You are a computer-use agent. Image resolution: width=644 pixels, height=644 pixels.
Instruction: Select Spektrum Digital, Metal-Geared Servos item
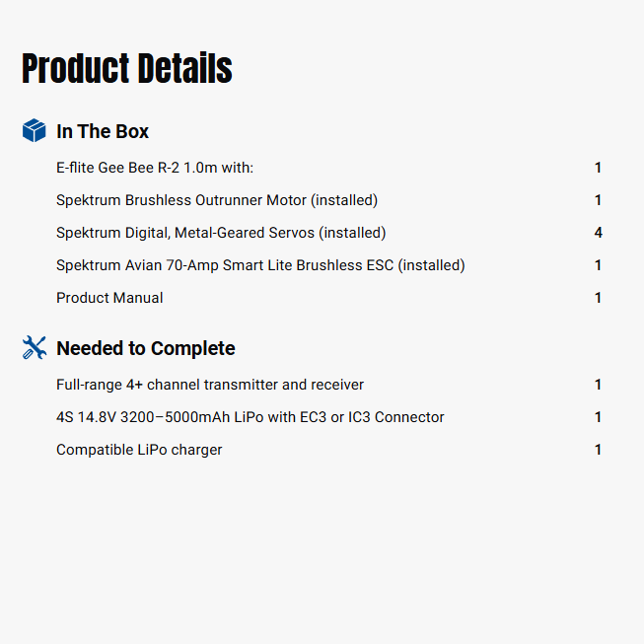221,233
